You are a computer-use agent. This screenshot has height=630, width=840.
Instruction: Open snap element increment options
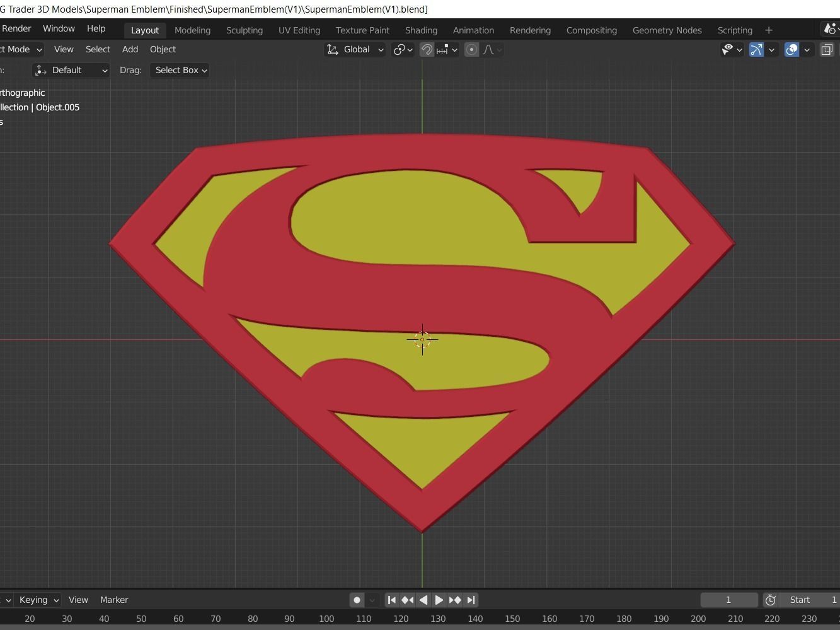pos(447,49)
